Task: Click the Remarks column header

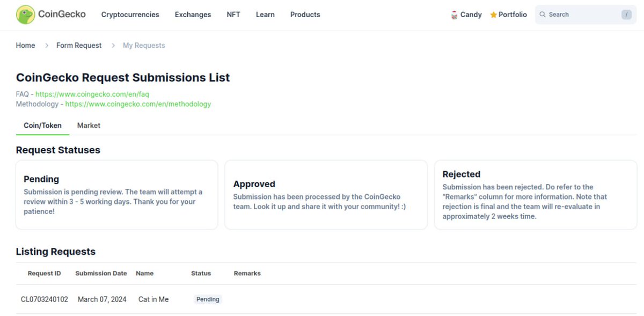Action: (247, 274)
